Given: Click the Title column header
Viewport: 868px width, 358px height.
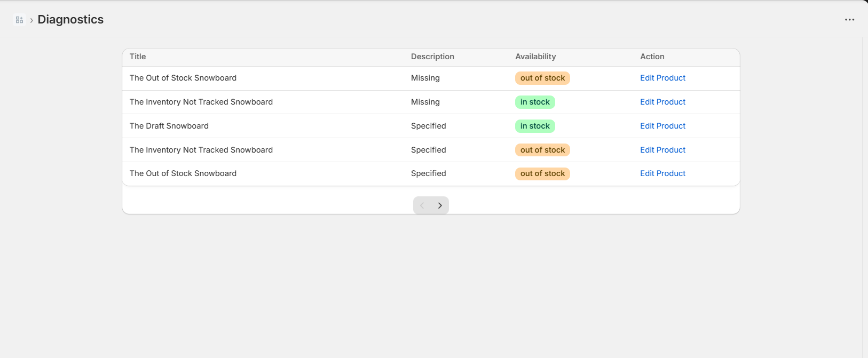Looking at the screenshot, I should [138, 57].
